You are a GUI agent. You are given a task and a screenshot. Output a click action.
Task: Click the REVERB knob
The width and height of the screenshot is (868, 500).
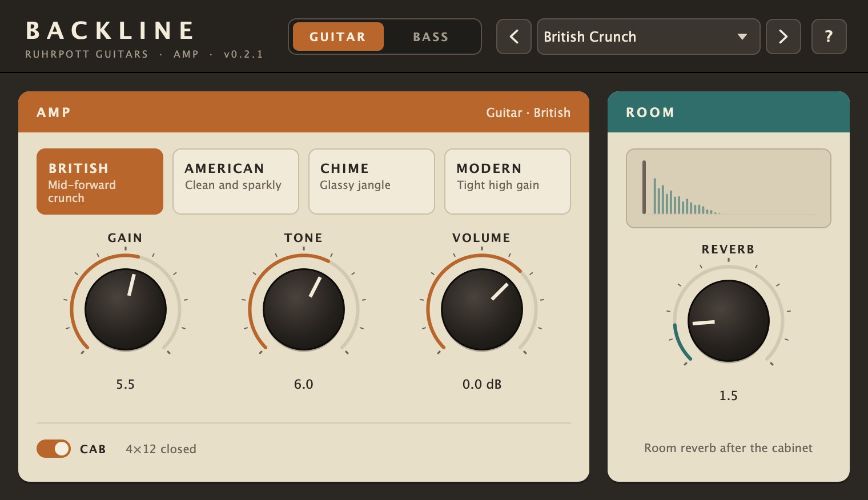(729, 321)
